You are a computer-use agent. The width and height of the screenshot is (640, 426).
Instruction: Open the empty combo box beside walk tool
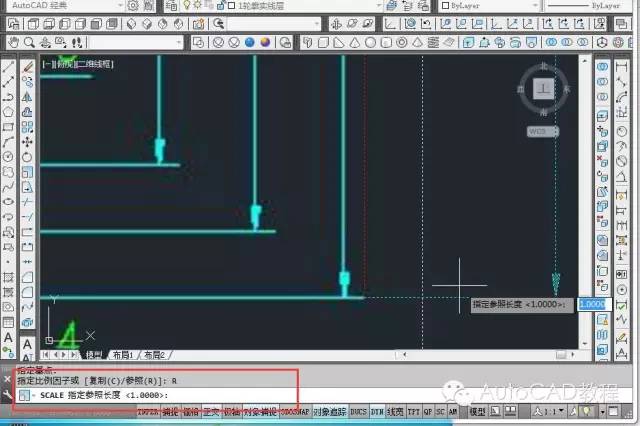click(136, 42)
